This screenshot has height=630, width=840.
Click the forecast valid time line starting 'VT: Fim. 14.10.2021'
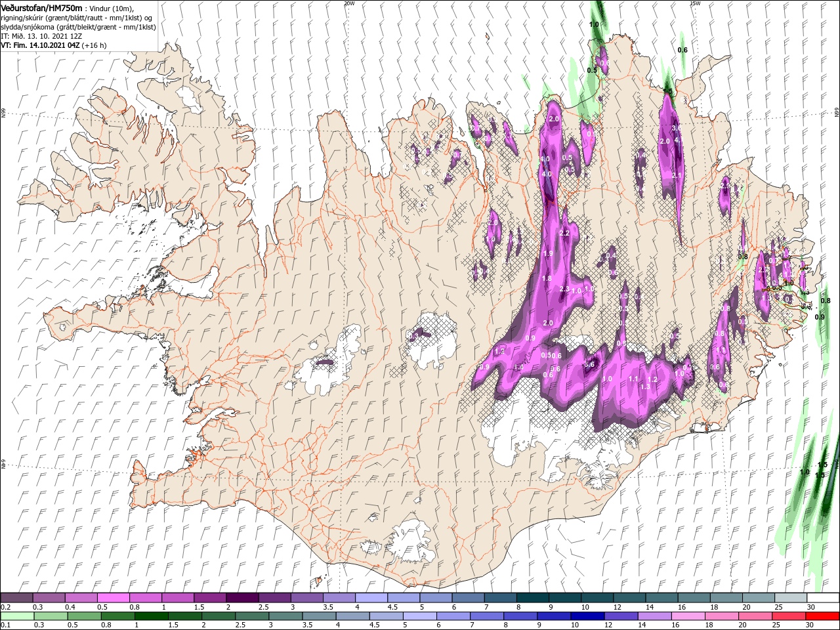54,45
